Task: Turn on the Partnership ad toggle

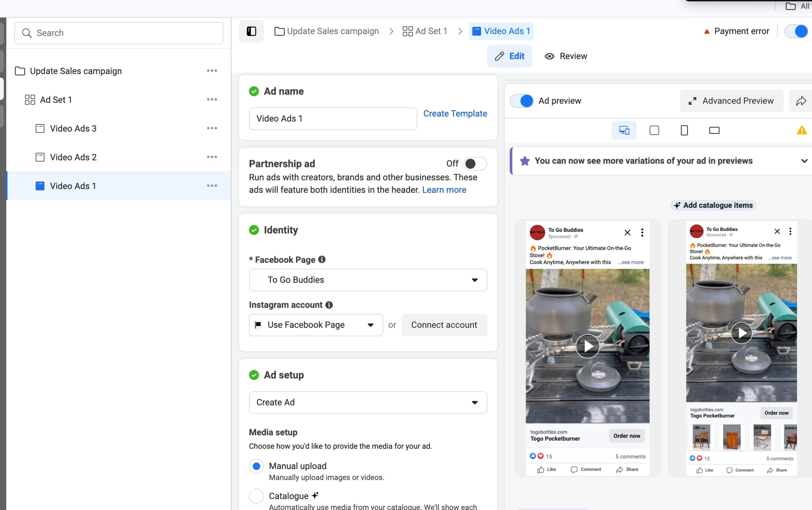Action: point(475,164)
